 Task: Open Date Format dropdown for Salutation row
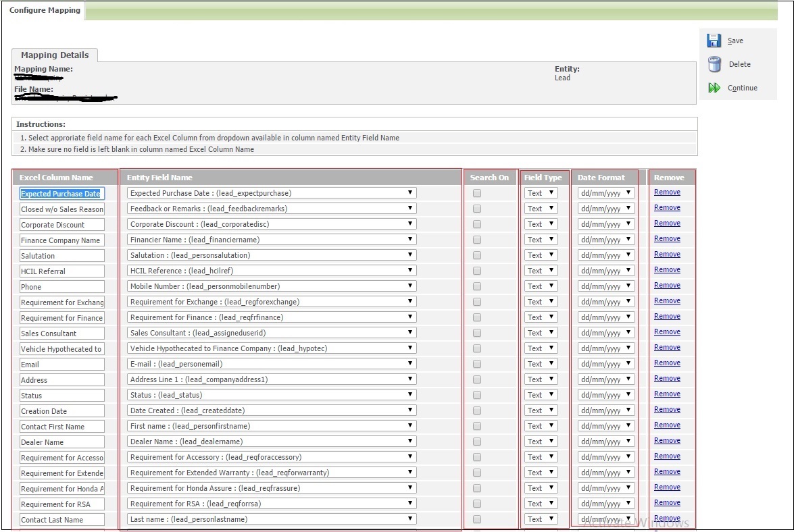(x=606, y=255)
